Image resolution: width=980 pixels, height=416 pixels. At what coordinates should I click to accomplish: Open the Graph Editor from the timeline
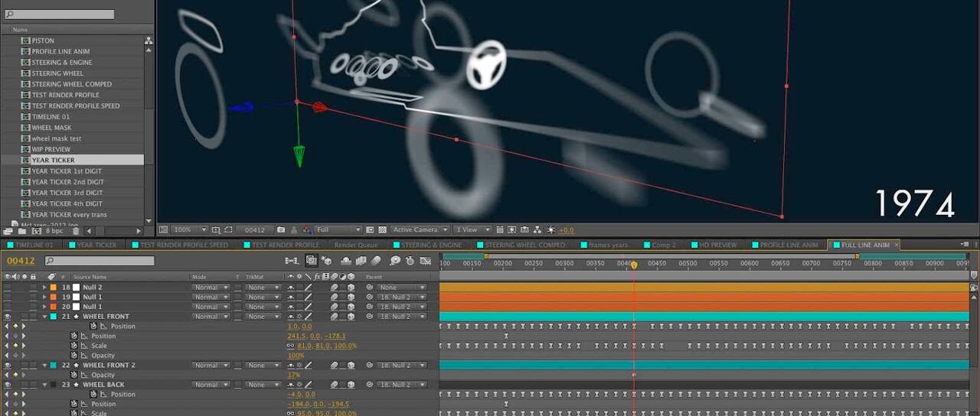click(426, 261)
